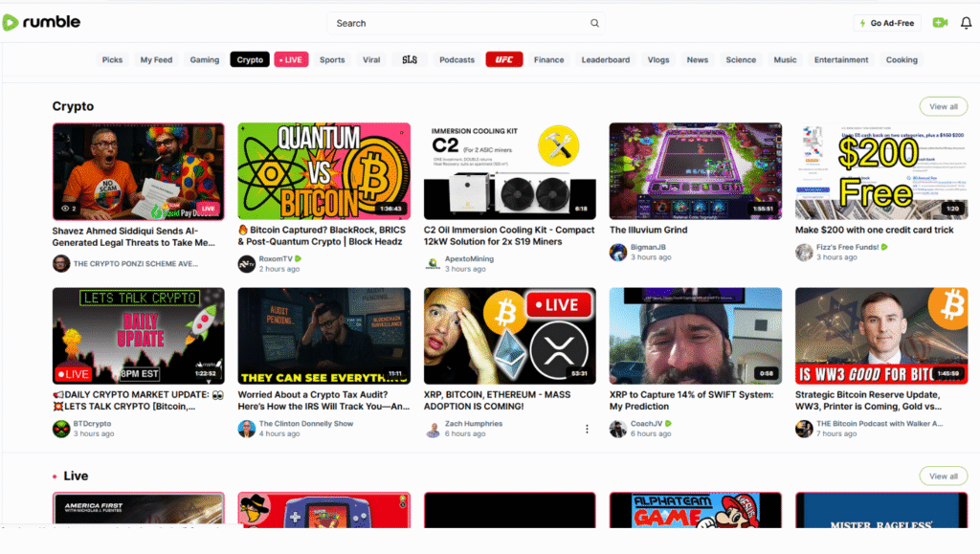The width and height of the screenshot is (980, 554).
Task: Click the BigmanJB channel name
Action: [x=648, y=247]
